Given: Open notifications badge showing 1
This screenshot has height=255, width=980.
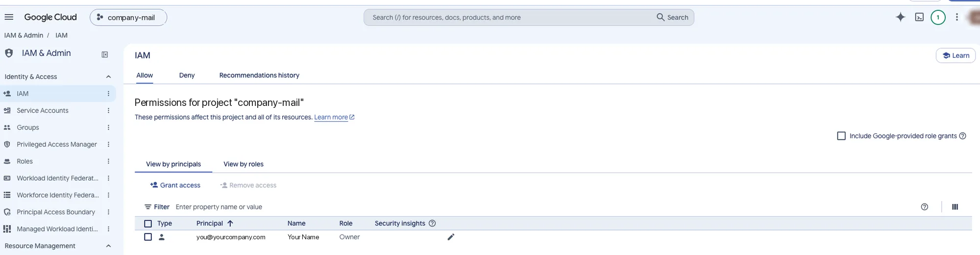Looking at the screenshot, I should pyautogui.click(x=938, y=17).
